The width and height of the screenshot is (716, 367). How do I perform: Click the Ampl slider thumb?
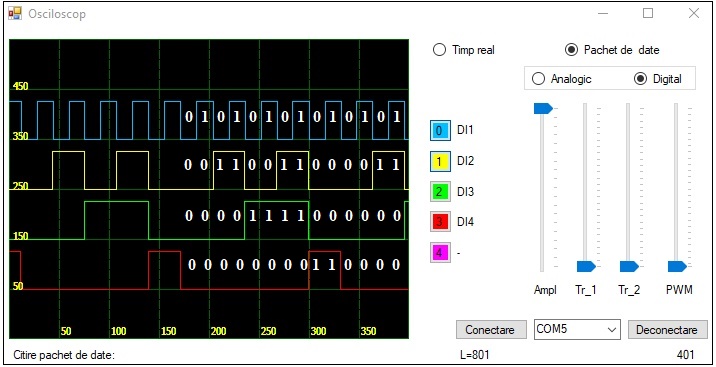pos(543,108)
